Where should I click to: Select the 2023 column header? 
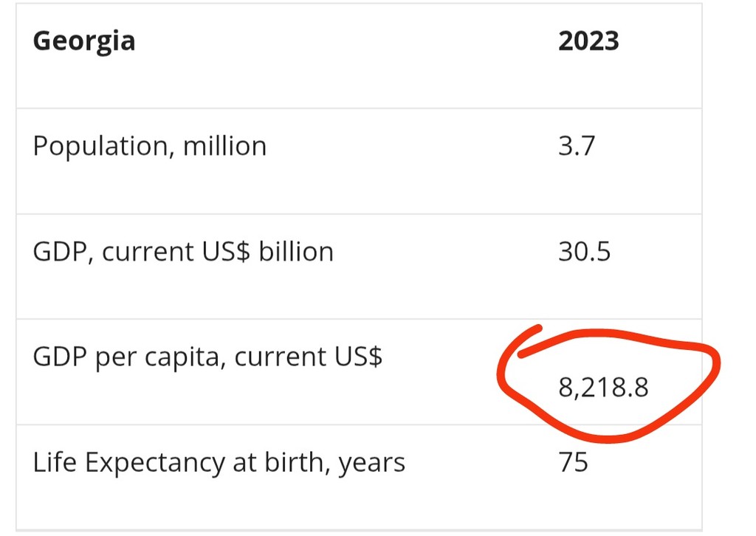tap(588, 41)
